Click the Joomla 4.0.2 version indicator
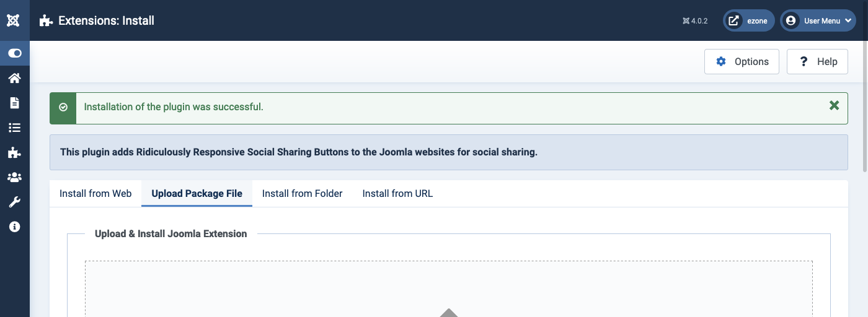Screen dimensions: 868x317 (695, 20)
